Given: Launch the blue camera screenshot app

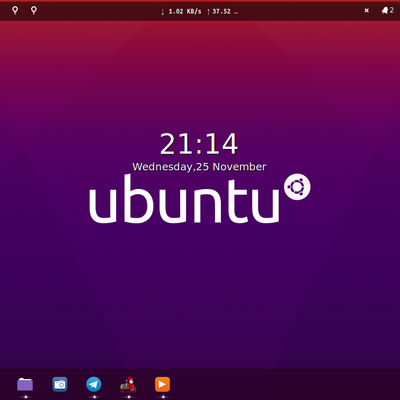Looking at the screenshot, I should coord(60,385).
